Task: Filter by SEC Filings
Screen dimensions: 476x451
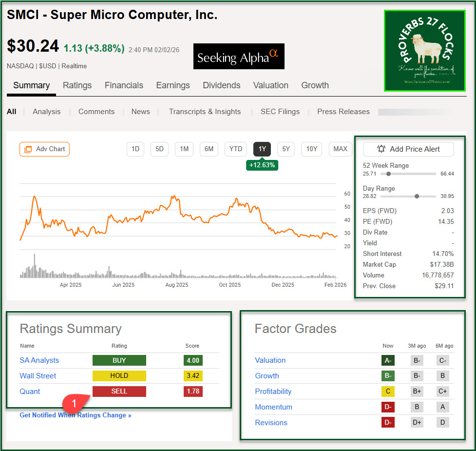Action: pyautogui.click(x=280, y=112)
